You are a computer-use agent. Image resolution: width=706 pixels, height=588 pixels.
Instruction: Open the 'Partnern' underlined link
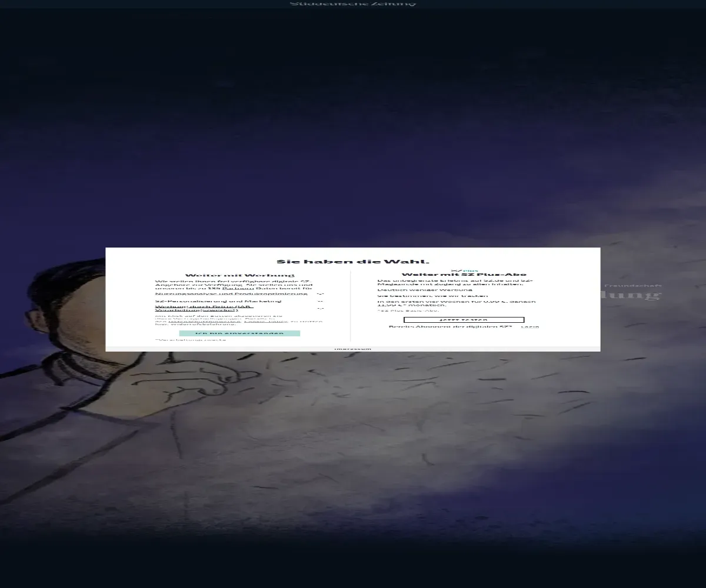[238, 289]
